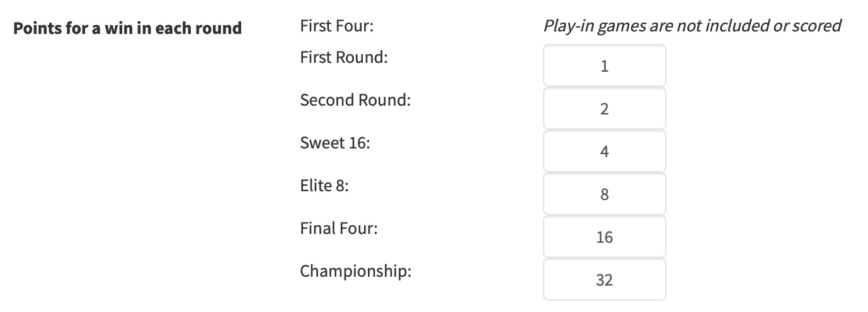Select the "Second Round:" label
868x312 pixels.
coord(355,100)
